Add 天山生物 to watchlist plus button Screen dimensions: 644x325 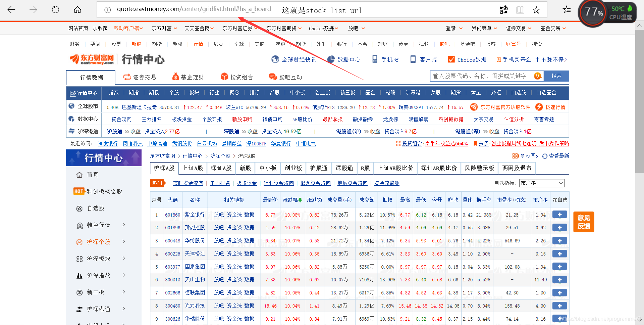[559, 280]
